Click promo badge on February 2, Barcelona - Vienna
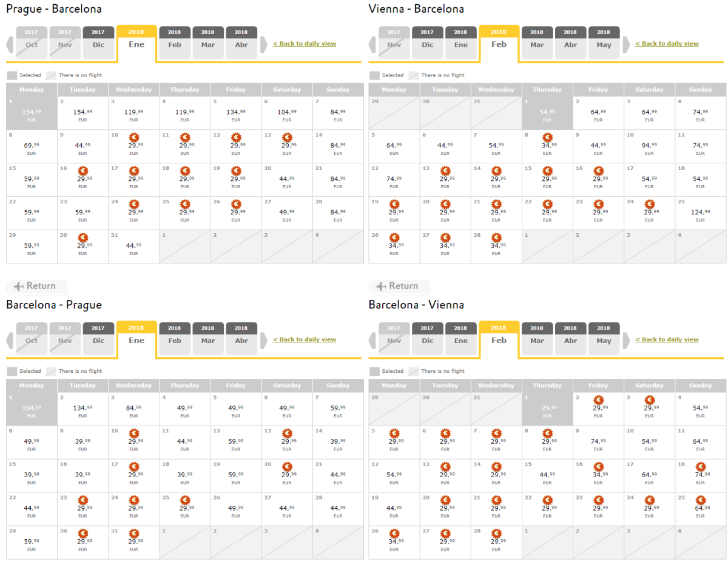 [x=598, y=399]
